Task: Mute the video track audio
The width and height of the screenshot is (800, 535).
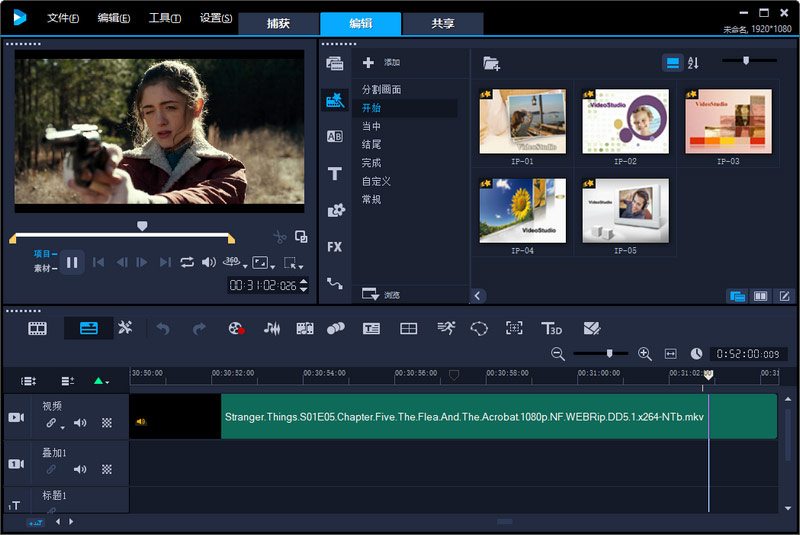Action: (80, 423)
